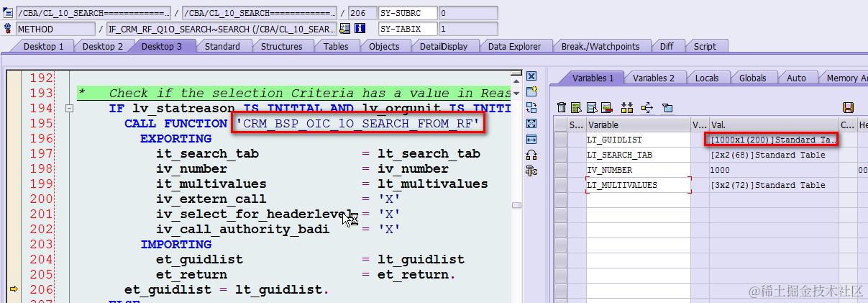
Task: Switch to the Locals tab
Action: pos(707,78)
